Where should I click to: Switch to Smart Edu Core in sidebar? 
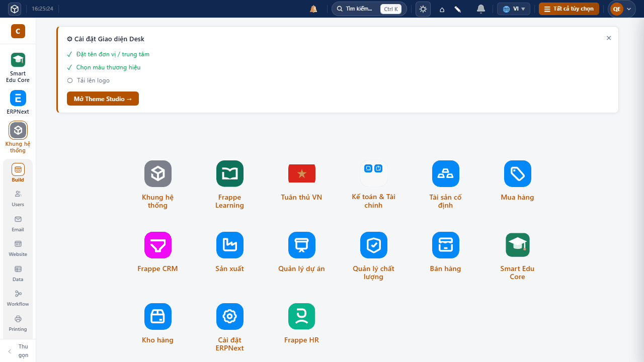tap(18, 67)
